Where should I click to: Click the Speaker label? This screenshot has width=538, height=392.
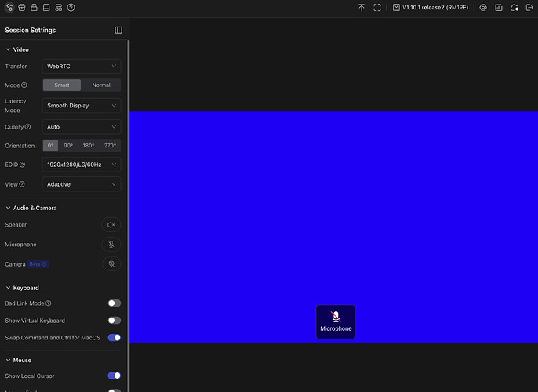[16, 225]
